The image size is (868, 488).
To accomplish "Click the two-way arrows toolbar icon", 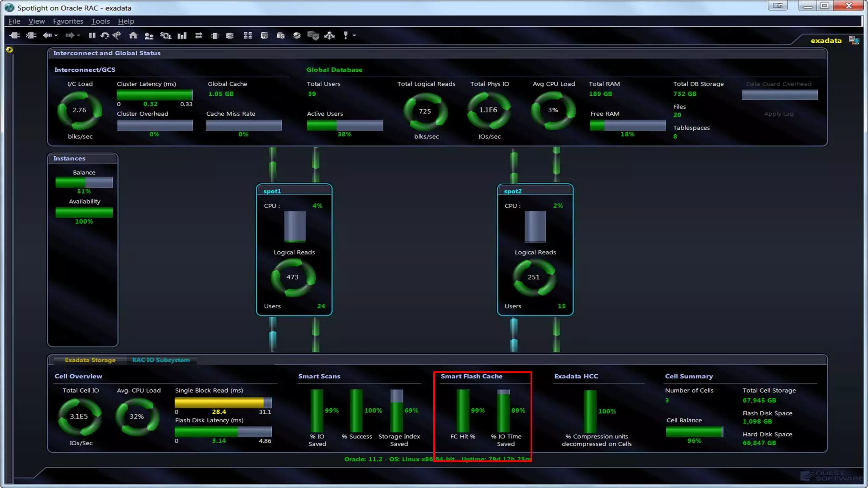I will point(198,36).
